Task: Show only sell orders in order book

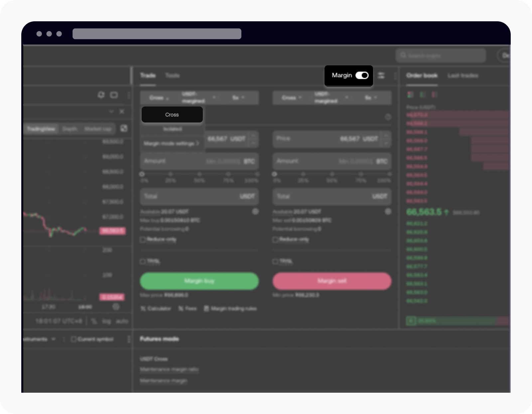Action: tap(434, 95)
